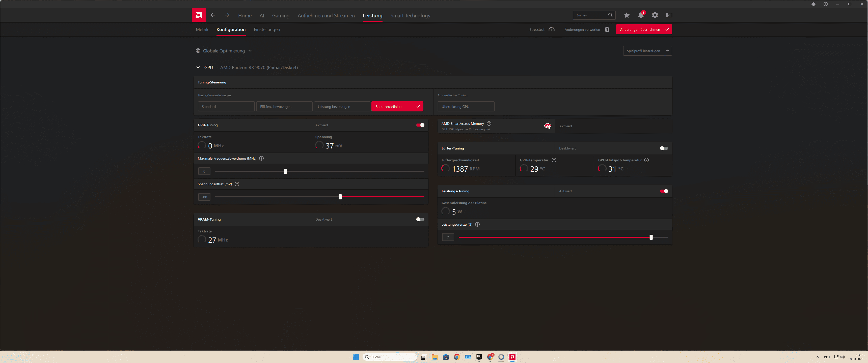Click Spielprofil hinzufügen button
868x363 pixels.
pyautogui.click(x=647, y=51)
